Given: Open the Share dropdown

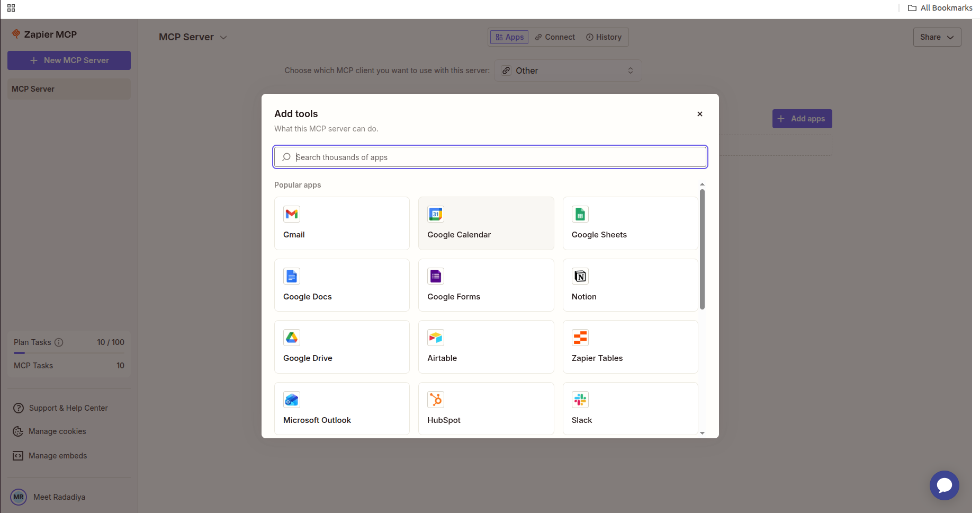Looking at the screenshot, I should click(x=937, y=37).
